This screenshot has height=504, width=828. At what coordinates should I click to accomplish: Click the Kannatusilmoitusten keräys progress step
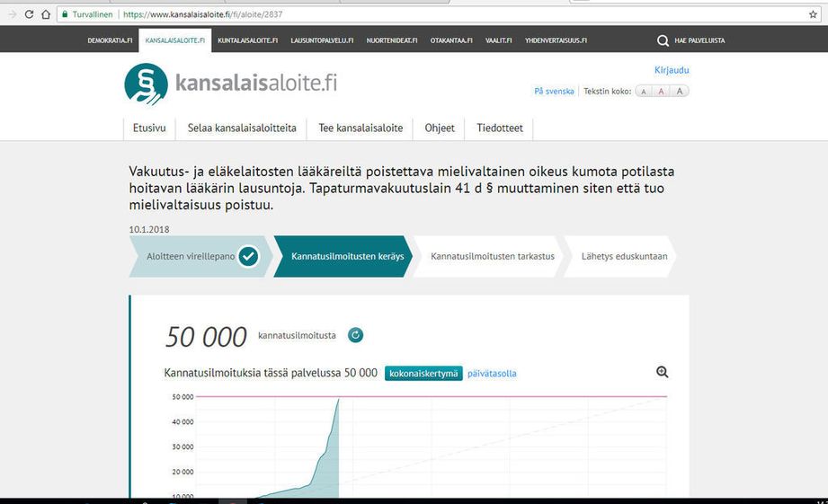[347, 257]
